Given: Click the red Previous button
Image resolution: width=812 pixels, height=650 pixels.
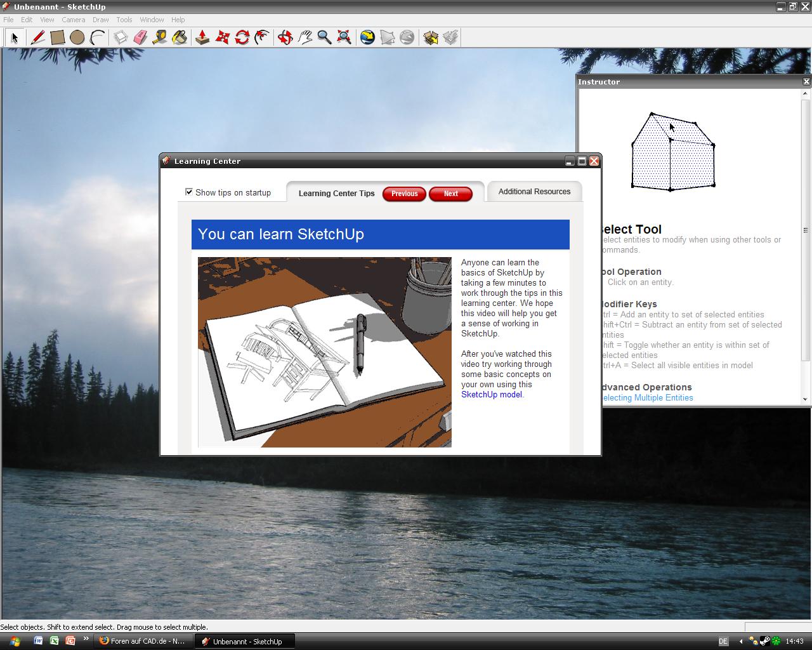Looking at the screenshot, I should pos(405,194).
